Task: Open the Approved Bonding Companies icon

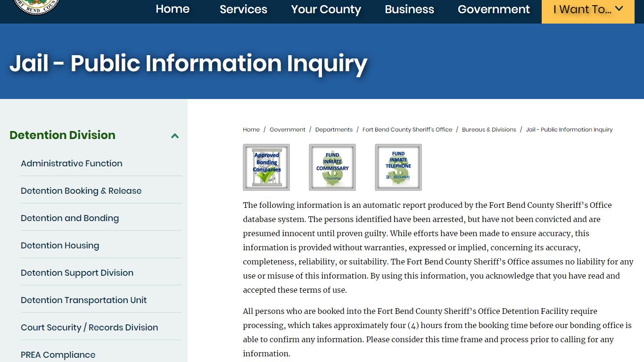Action: (266, 167)
